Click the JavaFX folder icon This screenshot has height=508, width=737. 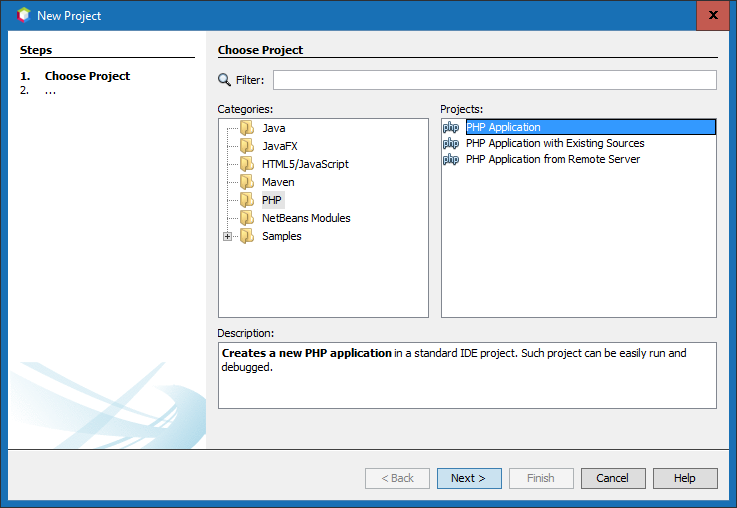tap(247, 146)
